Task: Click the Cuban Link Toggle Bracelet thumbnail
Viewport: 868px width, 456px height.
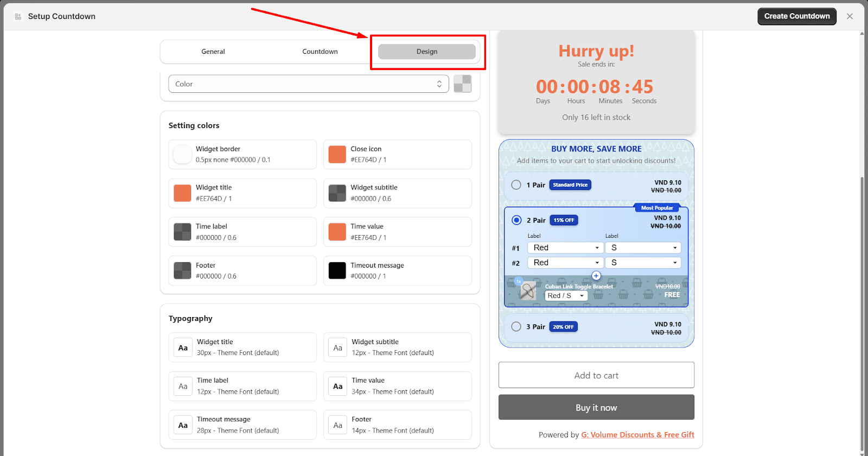Action: [528, 291]
